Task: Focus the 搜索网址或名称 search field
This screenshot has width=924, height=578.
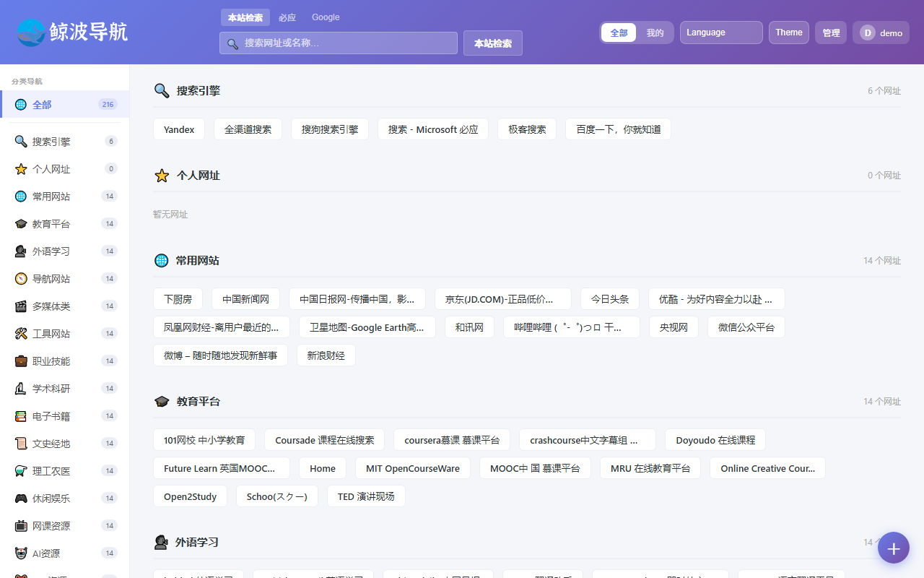Action: click(x=339, y=43)
